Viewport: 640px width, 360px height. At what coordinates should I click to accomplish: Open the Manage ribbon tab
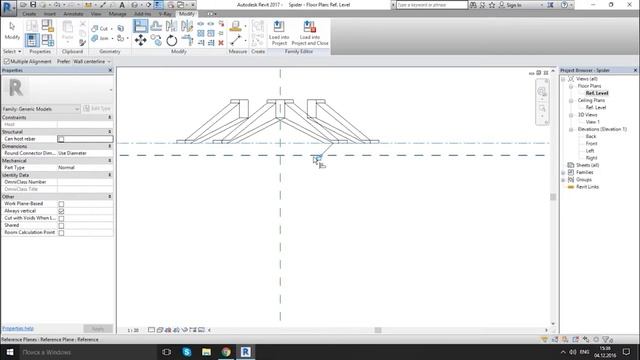click(x=118, y=14)
